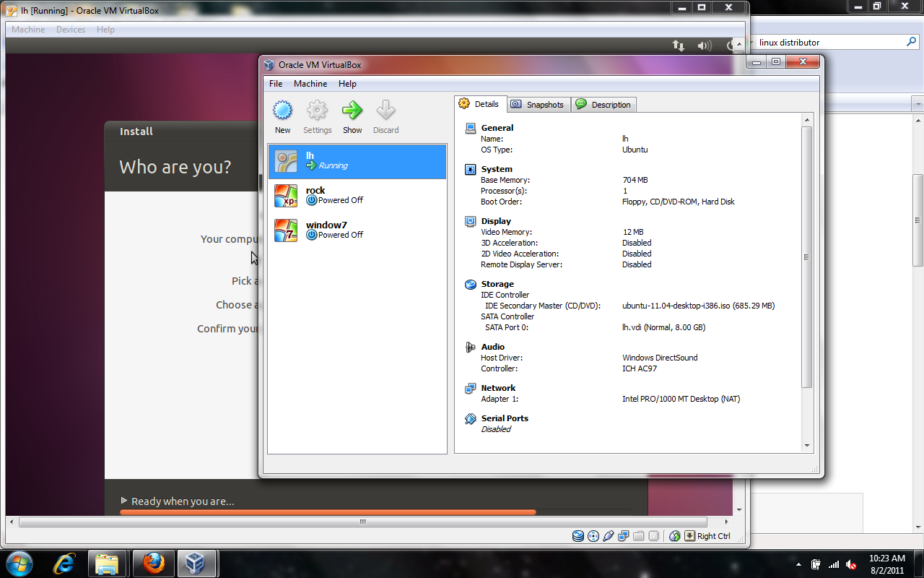Viewport: 924px width, 578px height.
Task: Click the VM window scroll-right arrow
Action: 727,522
